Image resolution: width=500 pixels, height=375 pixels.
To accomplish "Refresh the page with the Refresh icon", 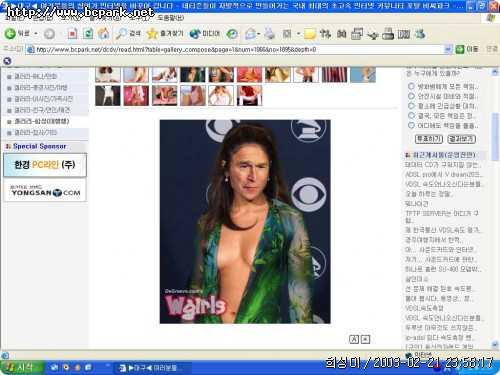I will coord(88,33).
